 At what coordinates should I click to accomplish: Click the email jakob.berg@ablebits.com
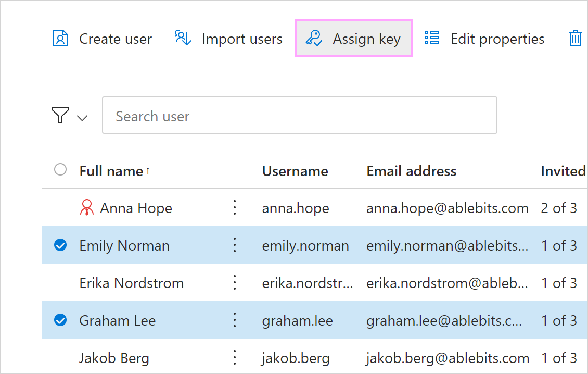(448, 358)
